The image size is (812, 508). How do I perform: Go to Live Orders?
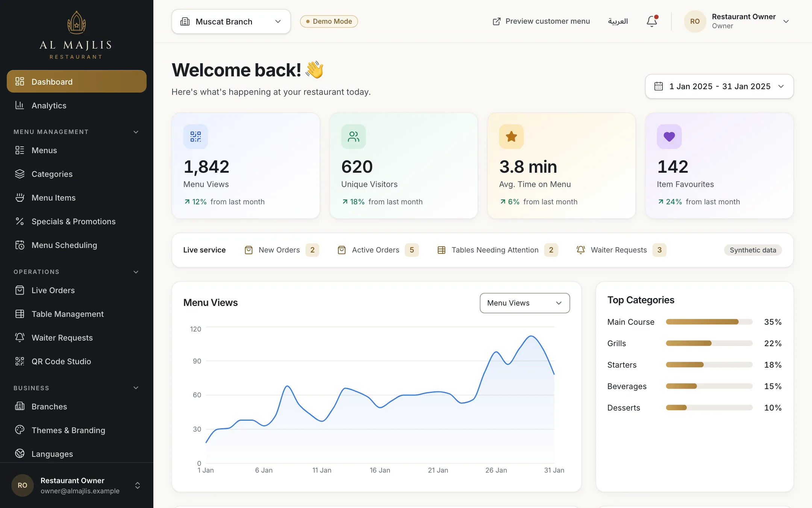77,290
